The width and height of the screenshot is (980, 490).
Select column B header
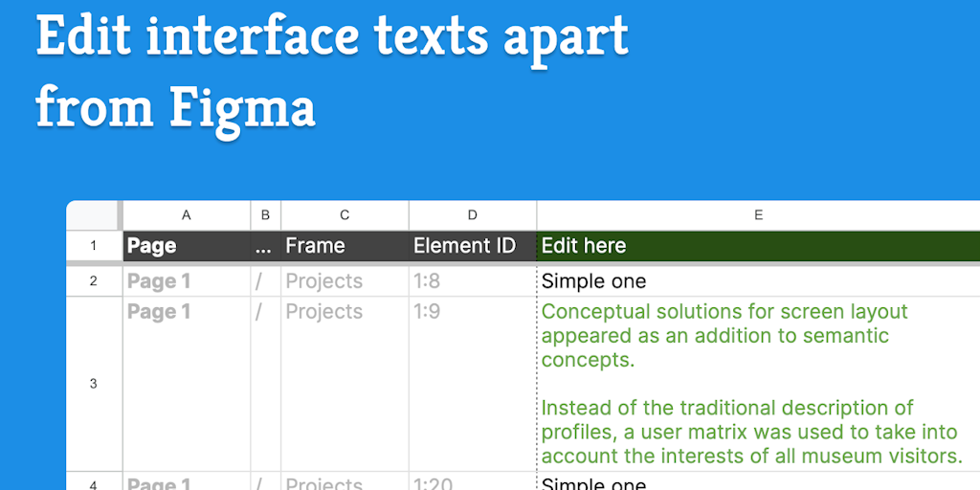(x=265, y=215)
